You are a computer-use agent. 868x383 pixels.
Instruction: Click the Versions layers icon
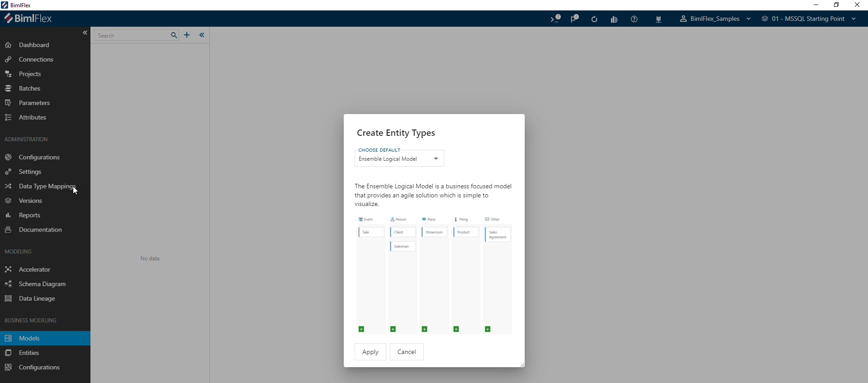pyautogui.click(x=8, y=201)
